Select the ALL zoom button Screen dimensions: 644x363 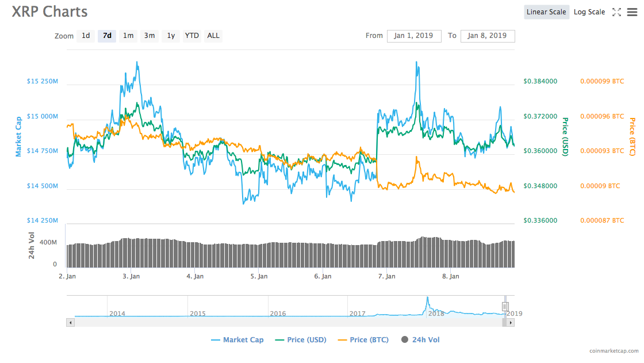213,36
